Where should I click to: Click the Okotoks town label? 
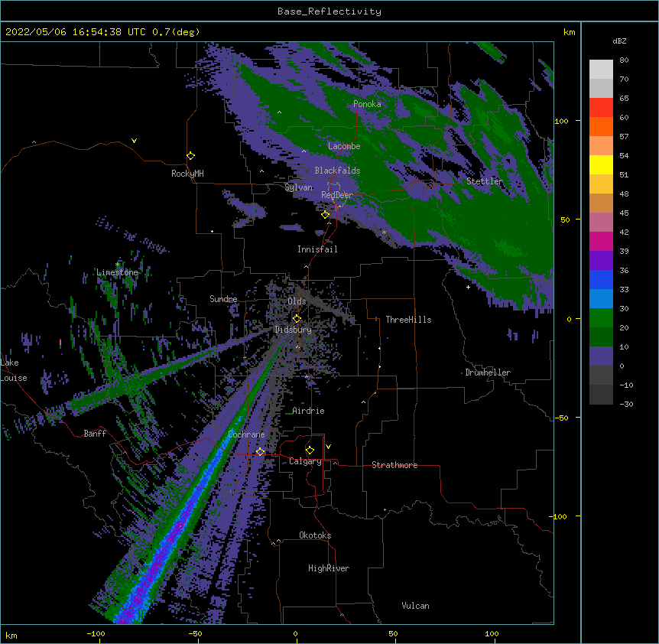(x=315, y=535)
